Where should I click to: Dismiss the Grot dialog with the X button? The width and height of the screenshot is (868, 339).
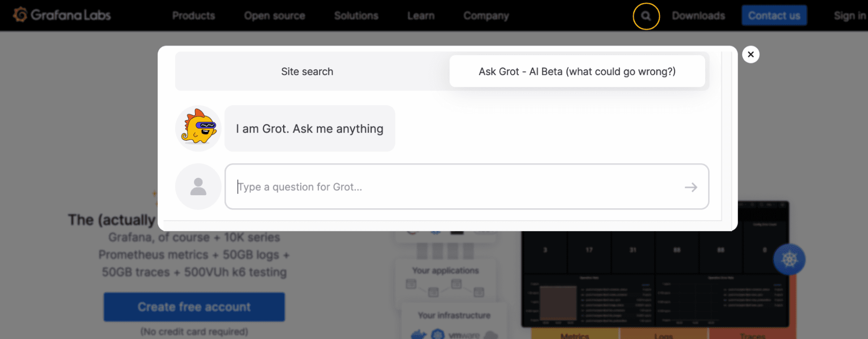pyautogui.click(x=750, y=54)
